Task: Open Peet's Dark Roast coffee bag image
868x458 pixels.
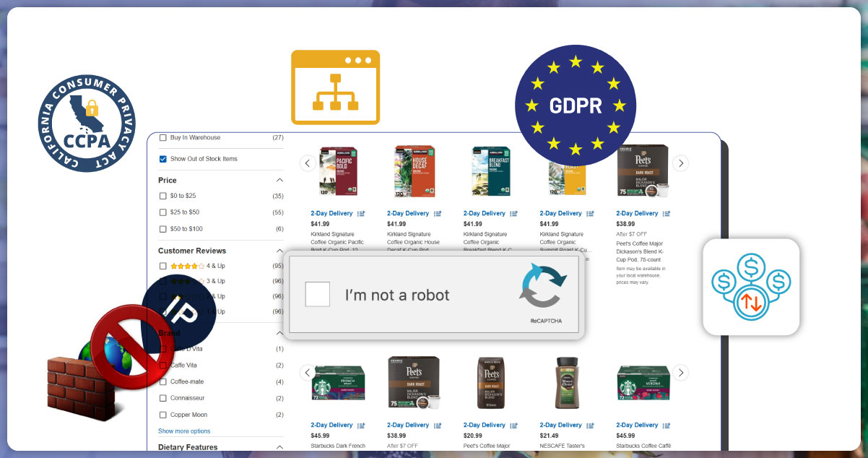Action: [491, 382]
